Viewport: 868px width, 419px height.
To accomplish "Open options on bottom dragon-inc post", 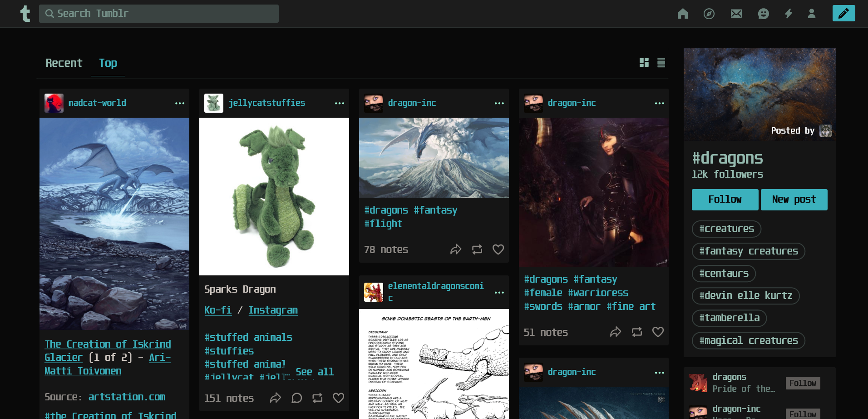I will 660,372.
